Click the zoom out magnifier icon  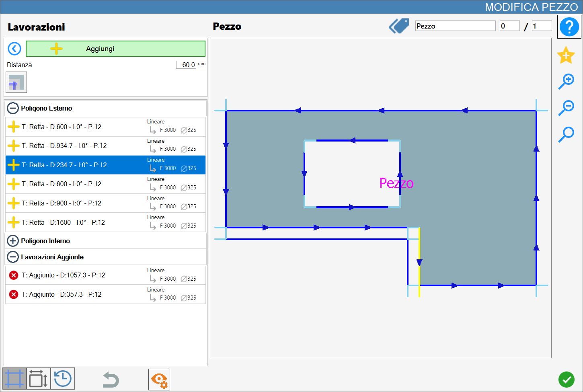566,108
